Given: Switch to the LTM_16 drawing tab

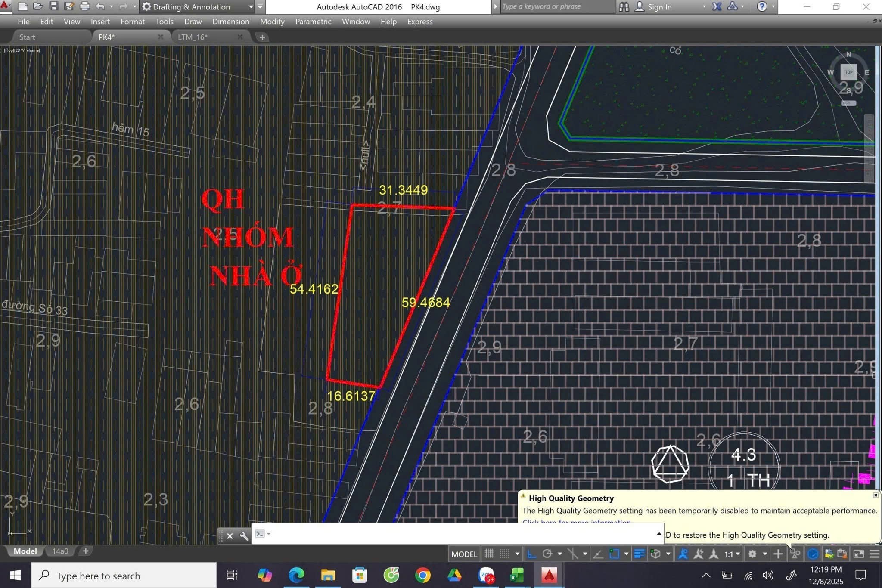Looking at the screenshot, I should [x=193, y=37].
